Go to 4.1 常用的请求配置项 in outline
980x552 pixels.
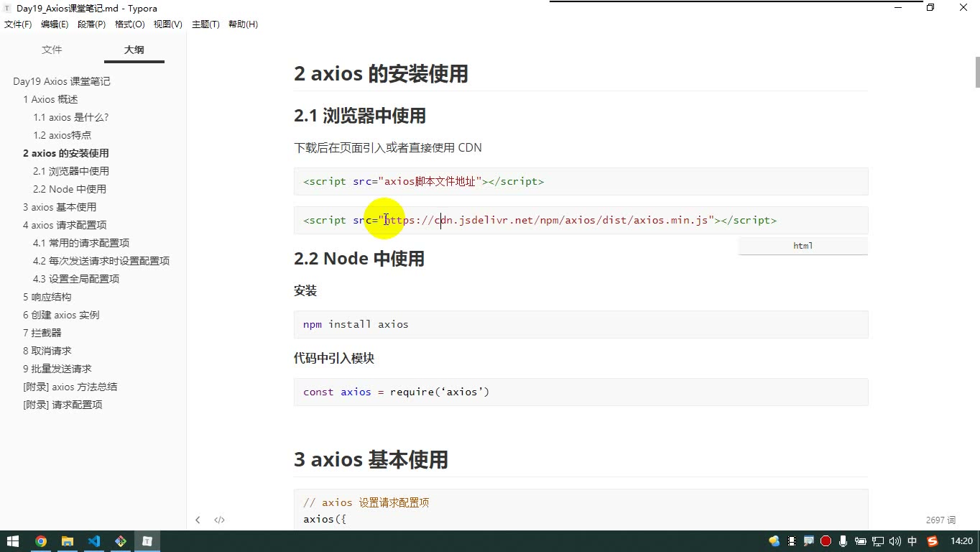coord(81,243)
